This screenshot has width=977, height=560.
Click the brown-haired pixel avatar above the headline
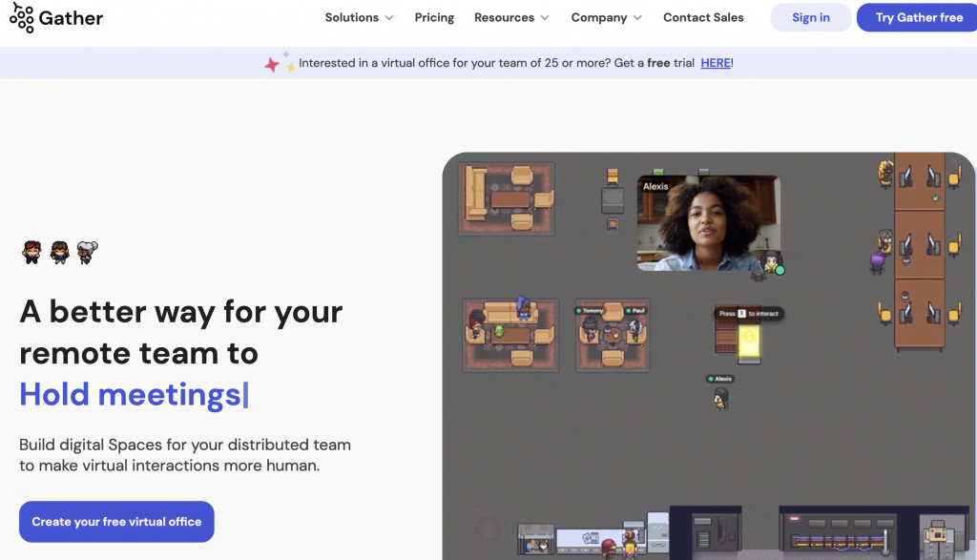tap(31, 252)
